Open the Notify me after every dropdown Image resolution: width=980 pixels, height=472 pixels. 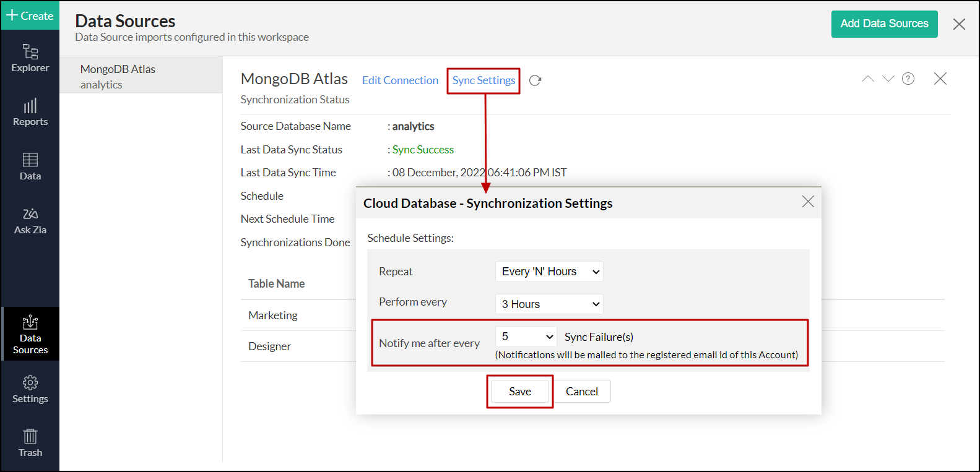tap(526, 337)
